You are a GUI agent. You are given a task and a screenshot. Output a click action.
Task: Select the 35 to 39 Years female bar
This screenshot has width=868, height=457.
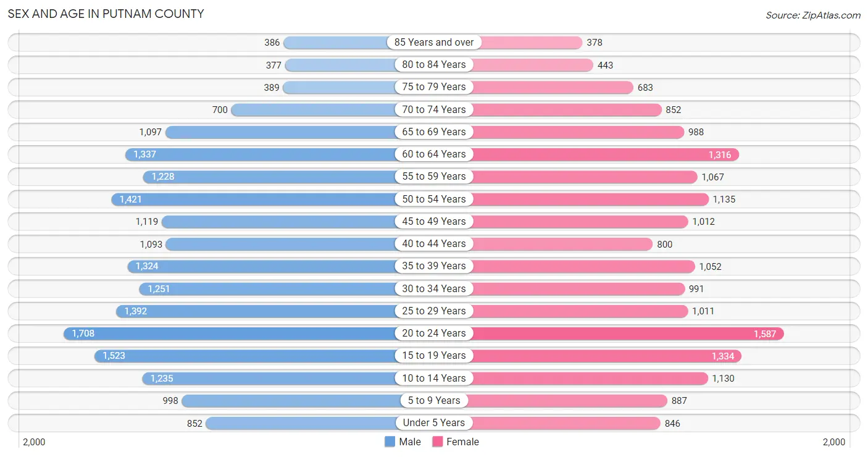583,266
